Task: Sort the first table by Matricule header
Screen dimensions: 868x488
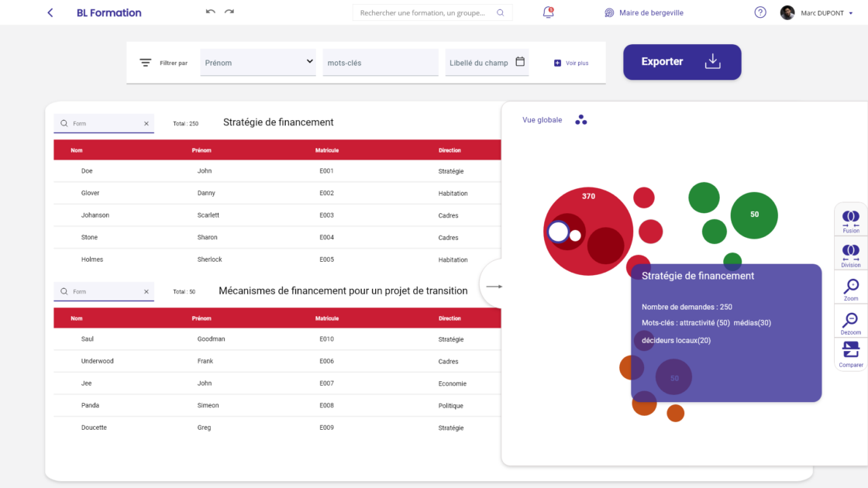Action: pyautogui.click(x=326, y=150)
